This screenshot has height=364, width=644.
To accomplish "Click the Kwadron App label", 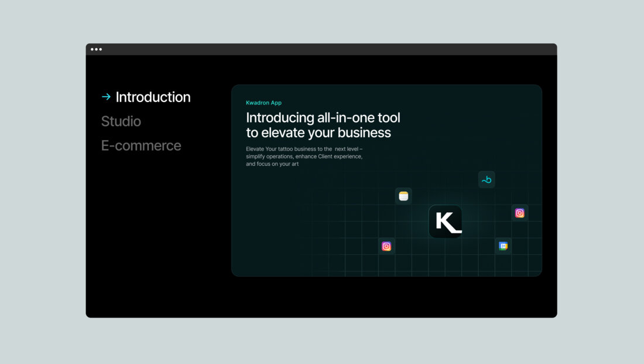I will click(x=263, y=103).
